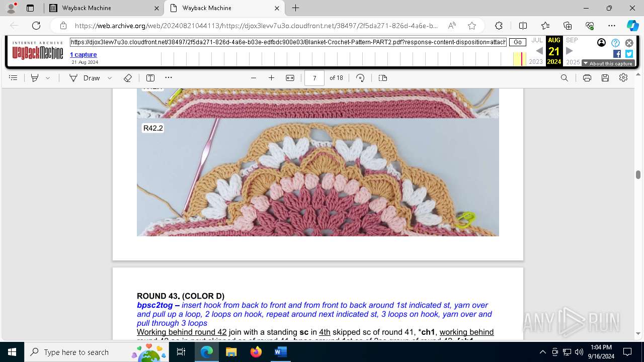Image resolution: width=644 pixels, height=362 pixels.
Task: Toggle Read aloud in address bar
Action: pos(452,26)
